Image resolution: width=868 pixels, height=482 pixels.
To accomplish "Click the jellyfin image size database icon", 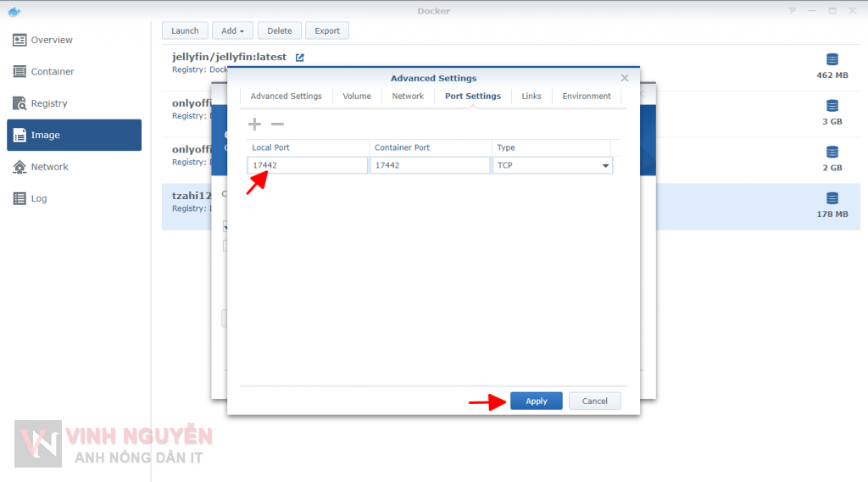I will (x=832, y=59).
